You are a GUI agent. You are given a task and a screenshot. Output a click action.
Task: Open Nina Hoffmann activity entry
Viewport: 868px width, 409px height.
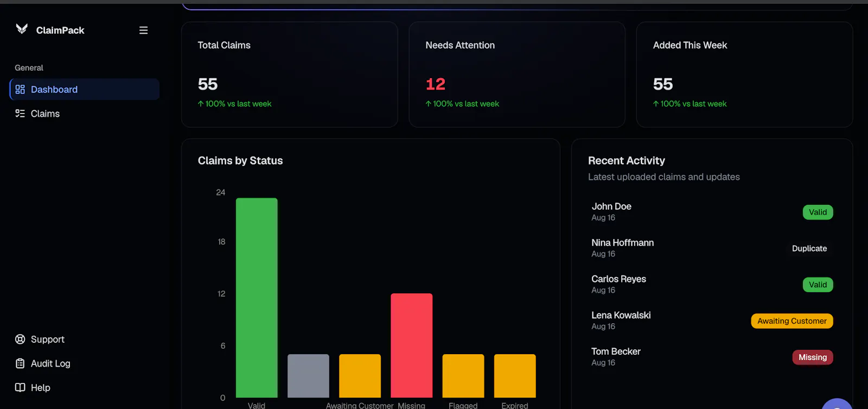(x=712, y=248)
